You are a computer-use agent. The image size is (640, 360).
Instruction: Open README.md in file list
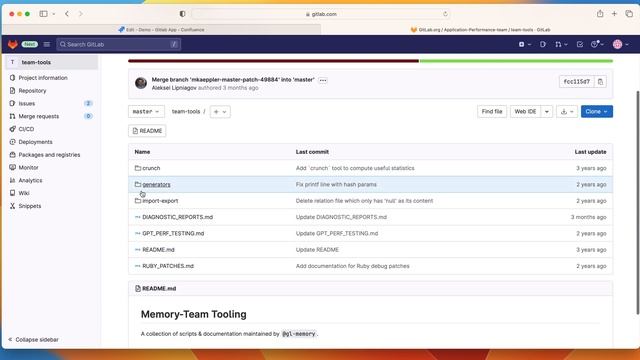pyautogui.click(x=158, y=250)
